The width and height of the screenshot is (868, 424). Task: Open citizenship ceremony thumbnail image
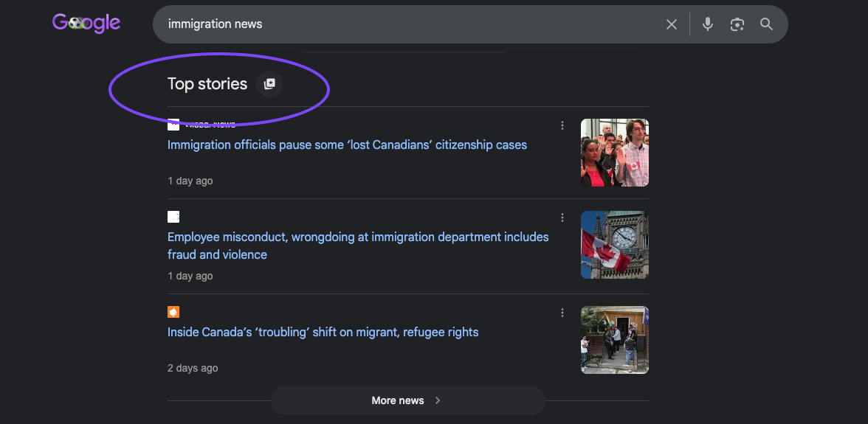point(614,153)
